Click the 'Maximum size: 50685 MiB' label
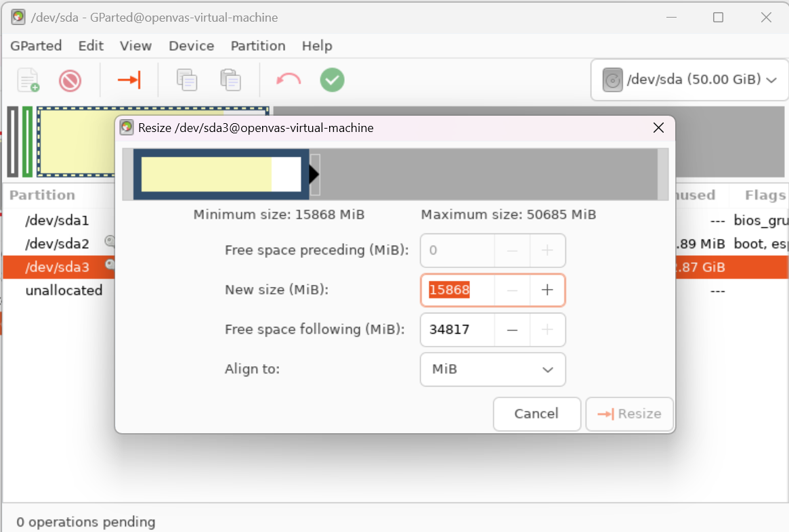This screenshot has width=789, height=532. (x=508, y=215)
